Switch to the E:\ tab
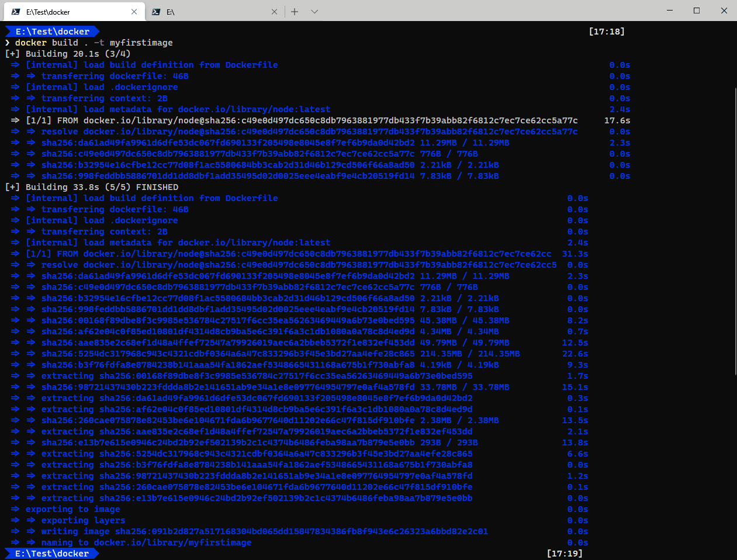Screen dimensions: 737x560 pyautogui.click(x=210, y=12)
